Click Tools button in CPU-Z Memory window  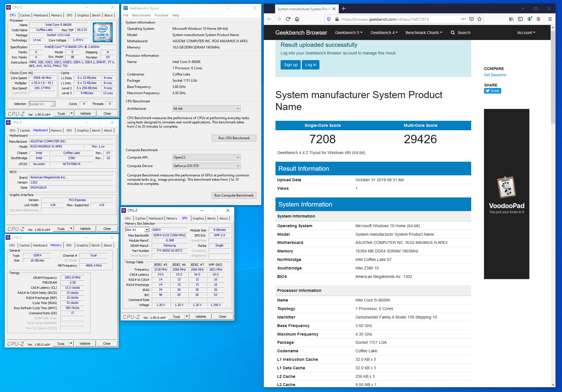[x=61, y=343]
